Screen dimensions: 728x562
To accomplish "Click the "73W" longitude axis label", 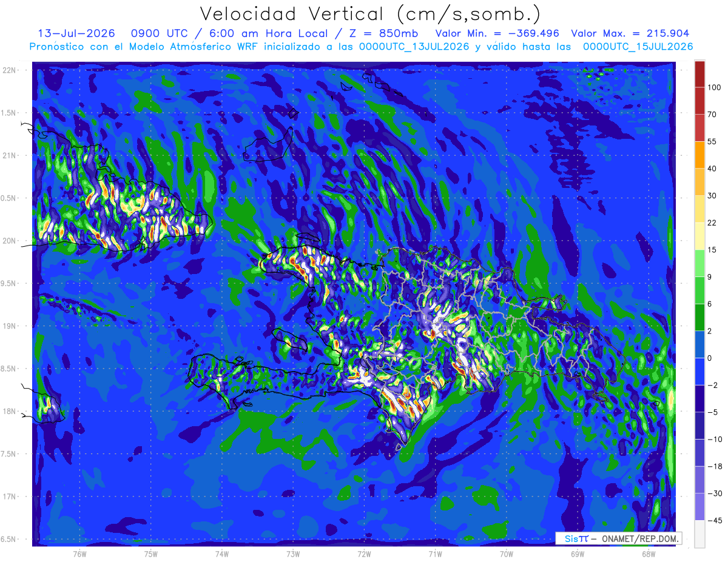I will click(293, 554).
